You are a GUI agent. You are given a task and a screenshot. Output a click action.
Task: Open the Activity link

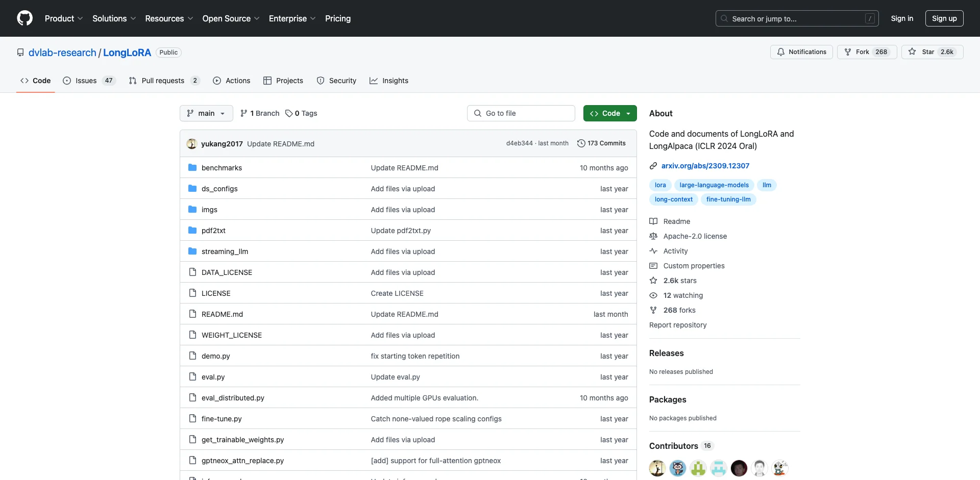click(669, 251)
